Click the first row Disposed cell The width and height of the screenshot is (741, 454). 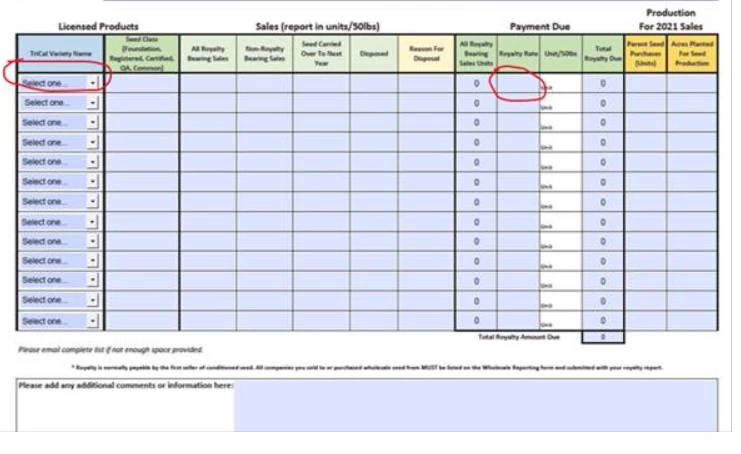(374, 83)
